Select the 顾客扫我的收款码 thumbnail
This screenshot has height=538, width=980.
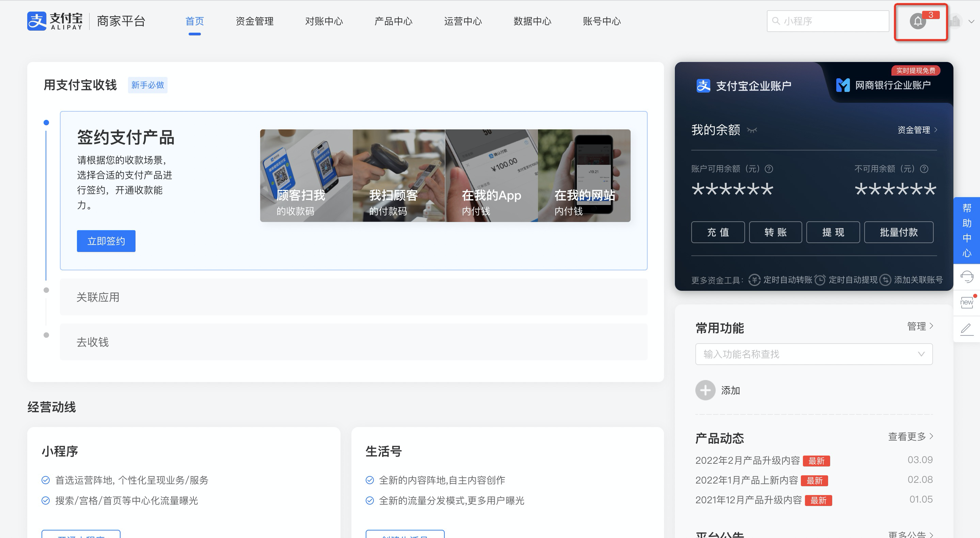[306, 176]
